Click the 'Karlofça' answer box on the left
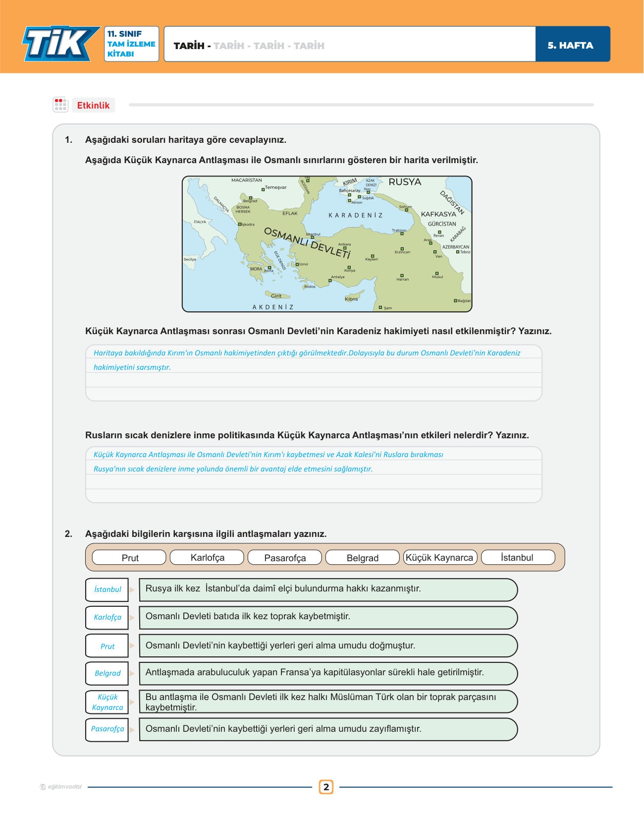Screen dimensions: 644x820 click(107, 618)
